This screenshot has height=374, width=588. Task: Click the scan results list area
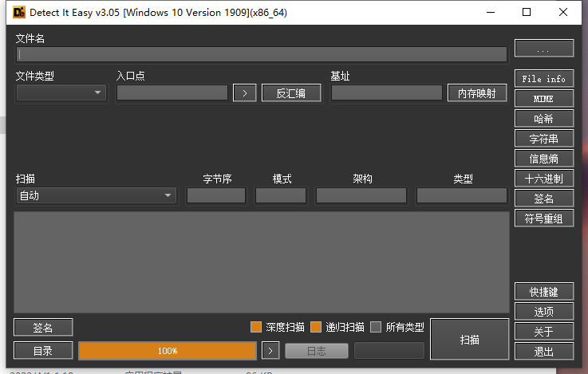262,262
